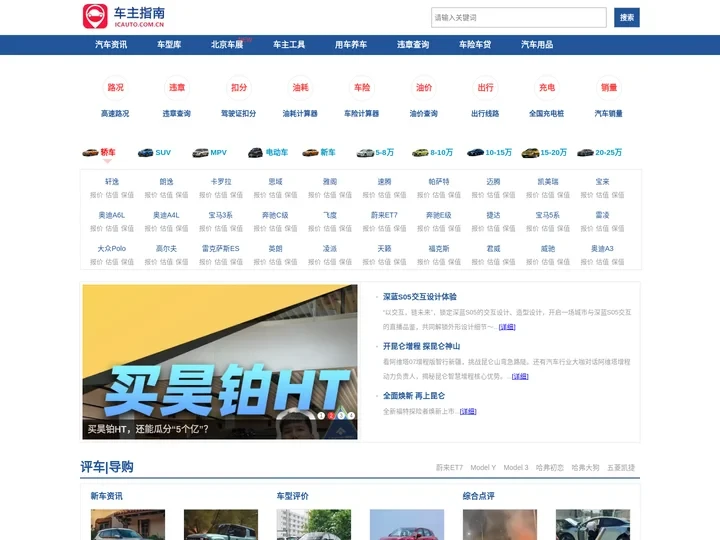The height and width of the screenshot is (540, 720).
Task: Click the Model 3 tag link
Action: 516,467
